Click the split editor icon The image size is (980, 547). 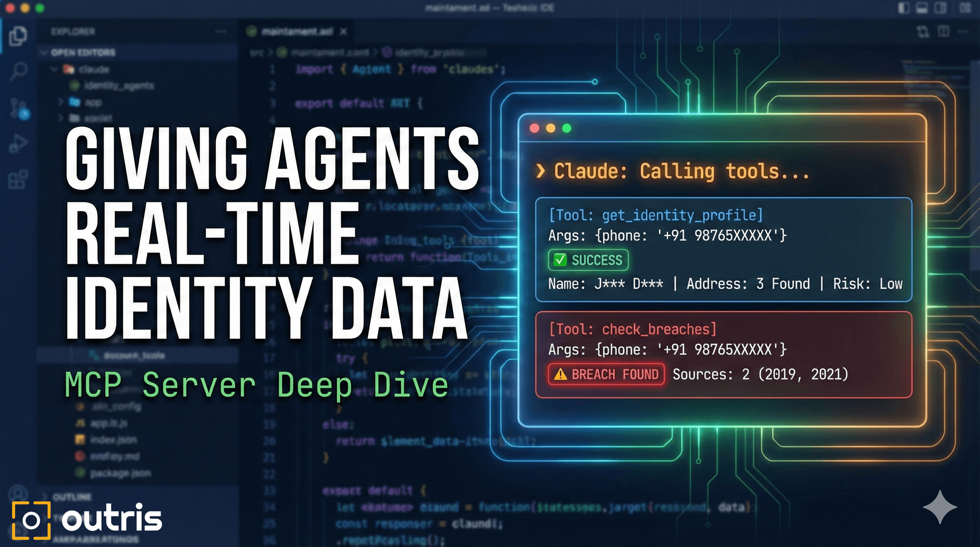point(943,31)
